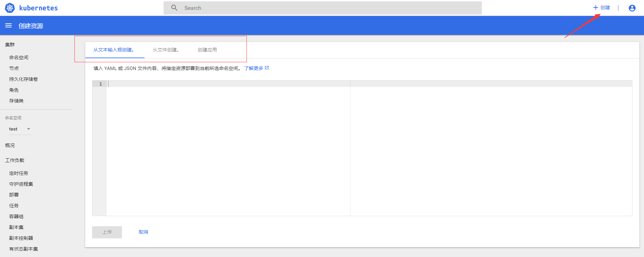Image resolution: width=644 pixels, height=257 pixels.
Task: Click the 上传 button
Action: 107,232
